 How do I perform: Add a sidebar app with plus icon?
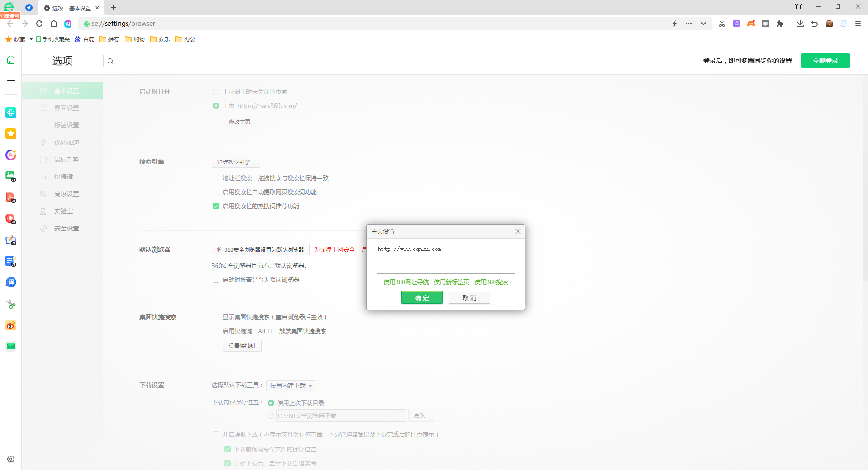(x=11, y=80)
